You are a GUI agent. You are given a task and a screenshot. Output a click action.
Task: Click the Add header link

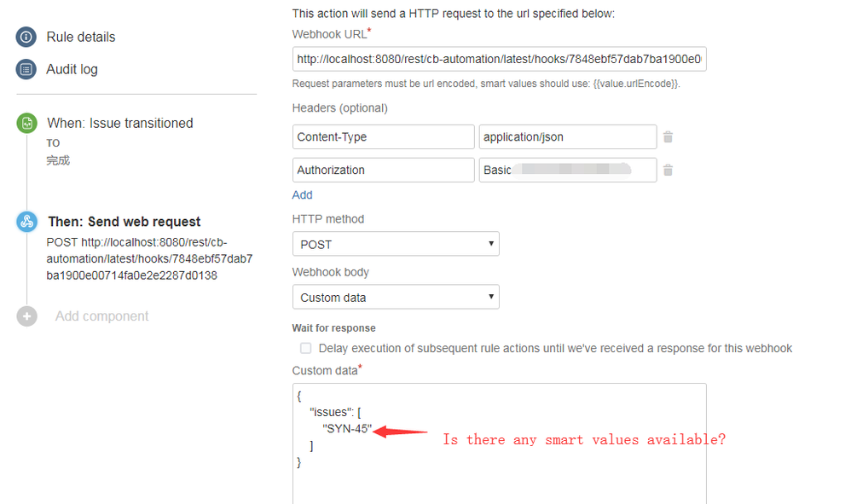click(303, 194)
